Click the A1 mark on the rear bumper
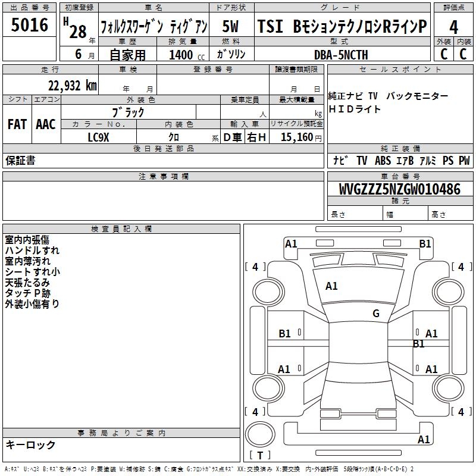 [x=424, y=440]
